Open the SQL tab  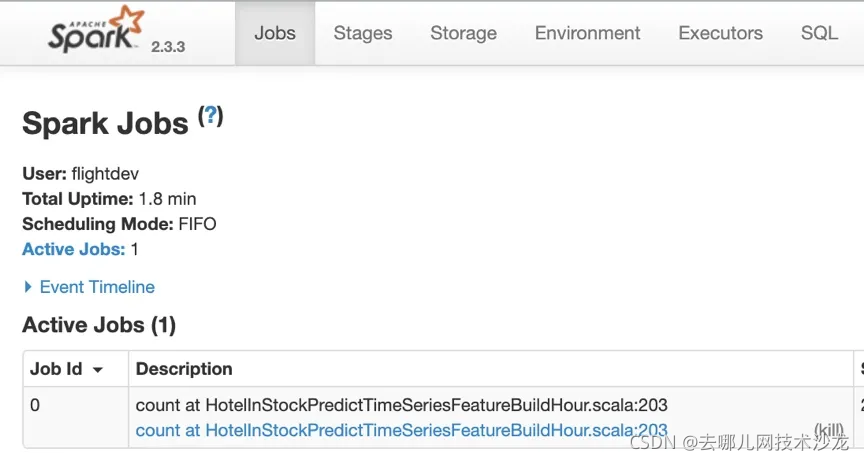pyautogui.click(x=819, y=33)
